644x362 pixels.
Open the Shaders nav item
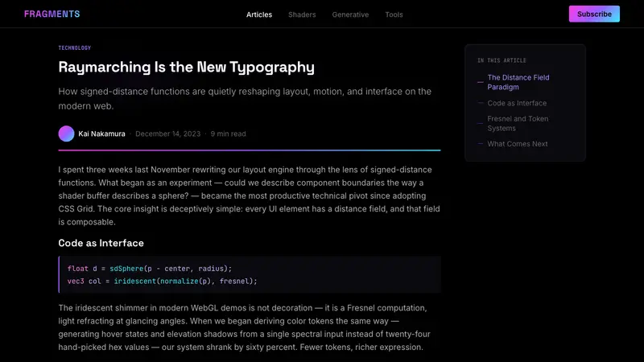pyautogui.click(x=302, y=14)
